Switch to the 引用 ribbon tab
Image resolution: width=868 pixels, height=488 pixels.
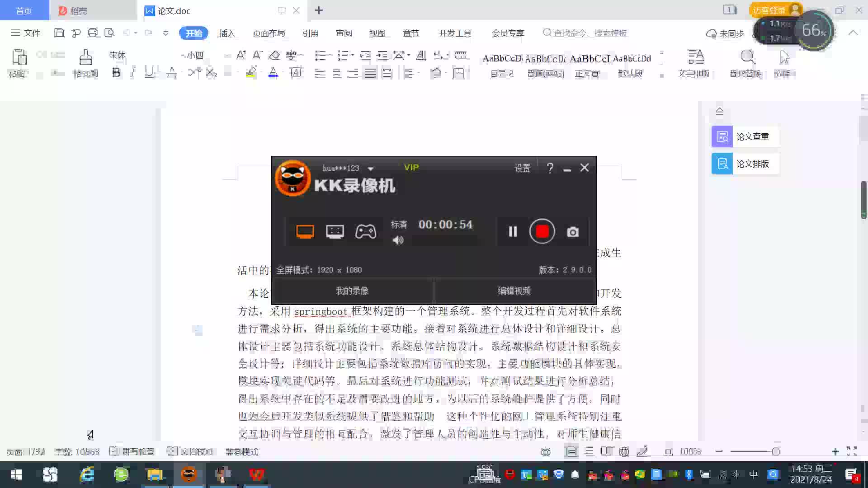tap(310, 33)
